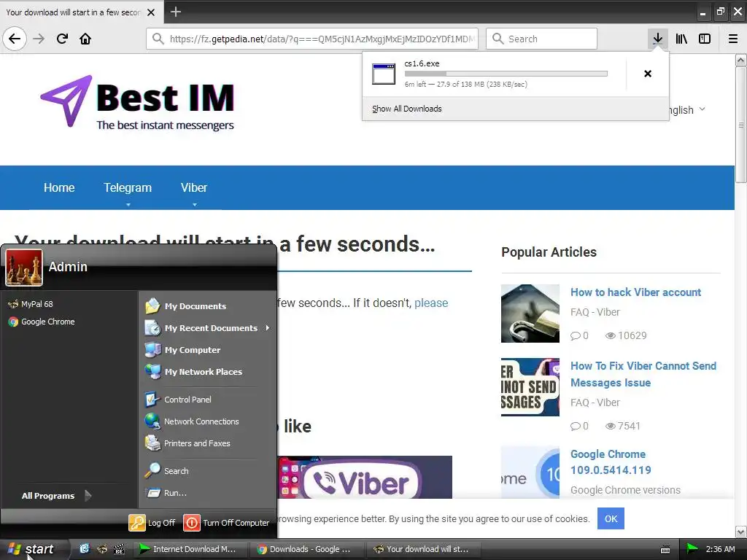
Task: Click the URL address bar
Action: click(x=312, y=39)
